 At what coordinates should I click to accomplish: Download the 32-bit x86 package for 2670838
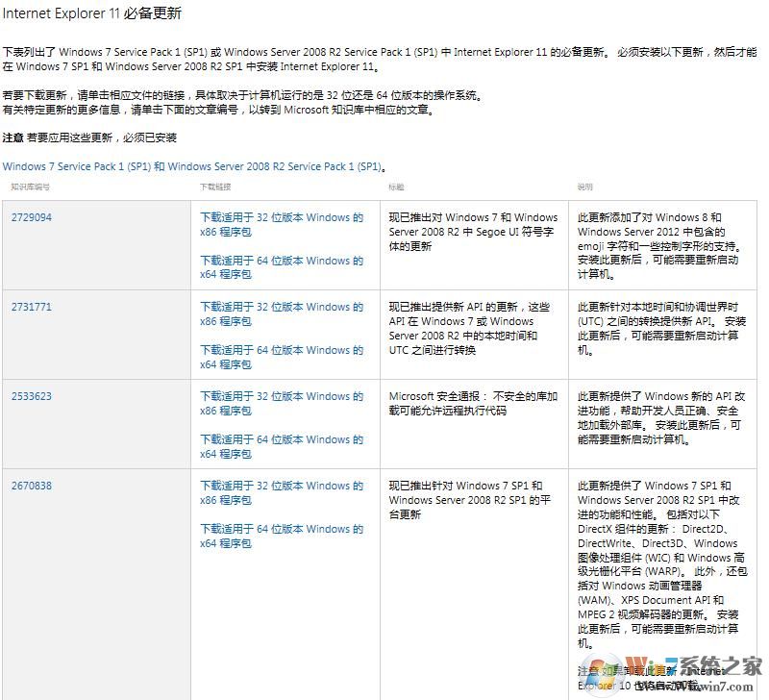click(282, 492)
